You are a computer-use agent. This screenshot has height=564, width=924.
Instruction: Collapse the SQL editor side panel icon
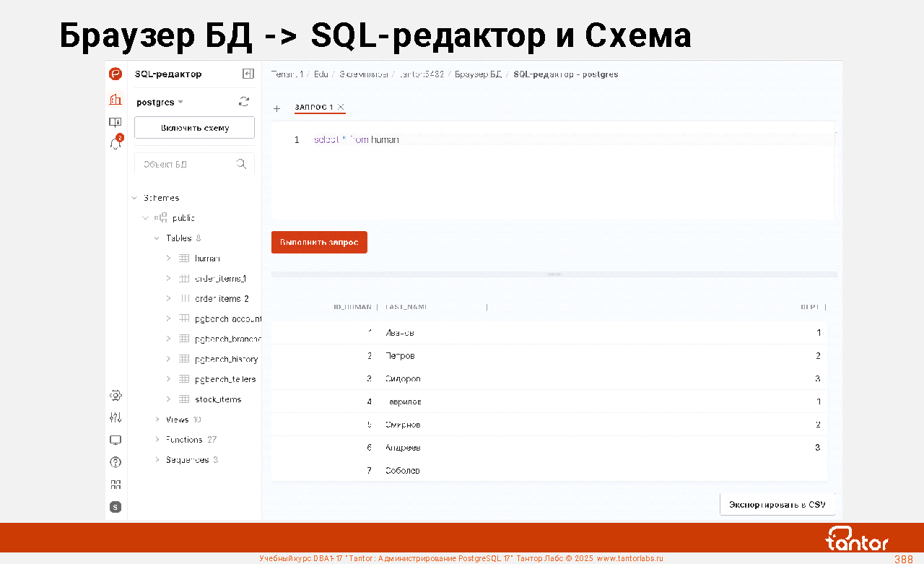click(248, 74)
